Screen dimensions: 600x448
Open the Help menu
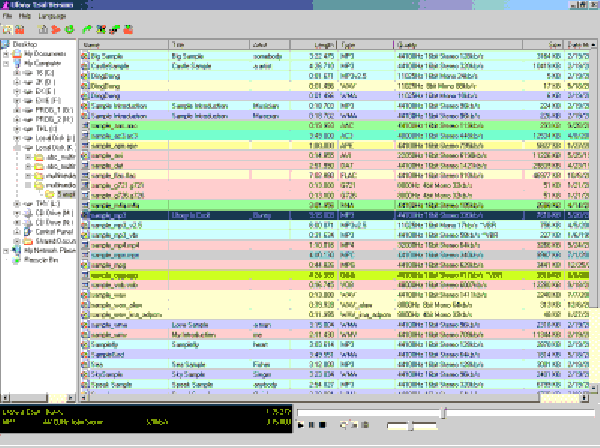pos(24,18)
